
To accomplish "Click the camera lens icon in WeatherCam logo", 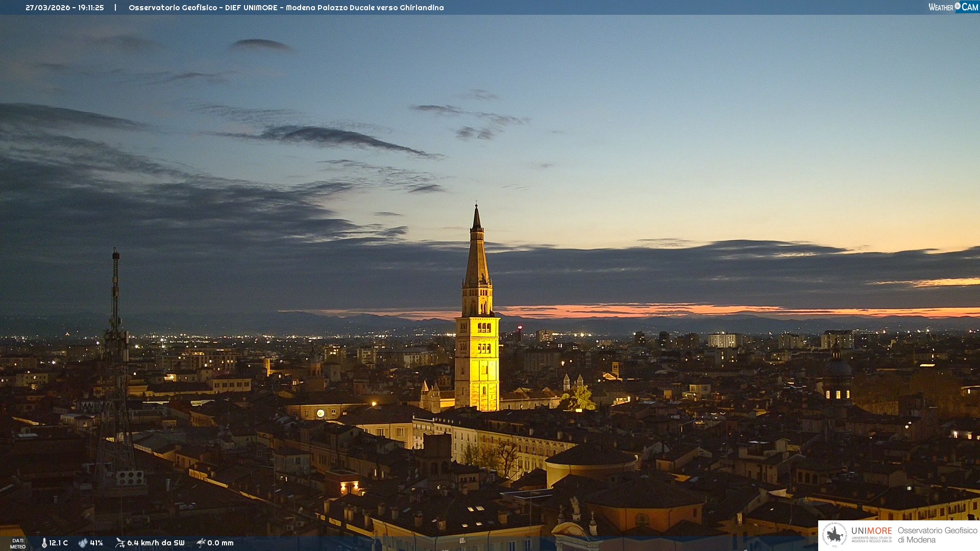I will (x=958, y=6).
